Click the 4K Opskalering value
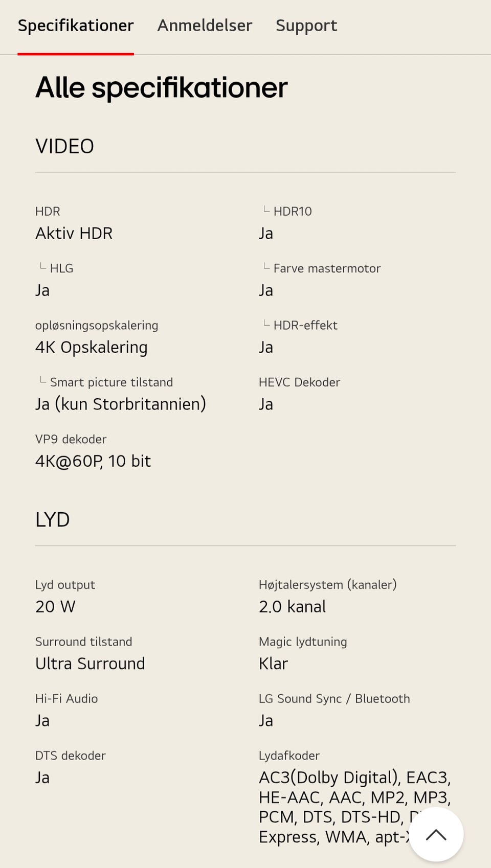 click(x=91, y=347)
